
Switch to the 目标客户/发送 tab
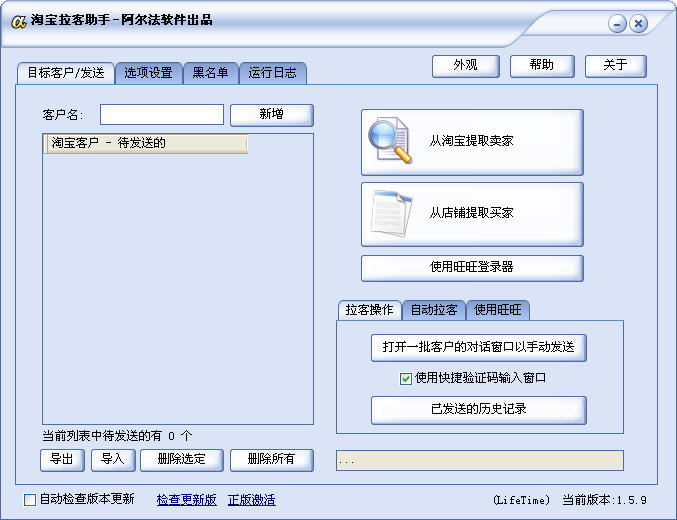66,73
